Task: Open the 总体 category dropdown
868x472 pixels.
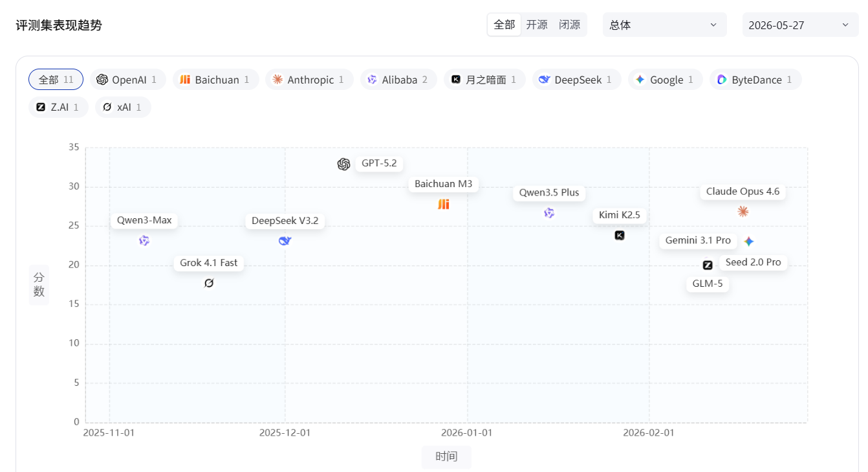Action: 665,25
